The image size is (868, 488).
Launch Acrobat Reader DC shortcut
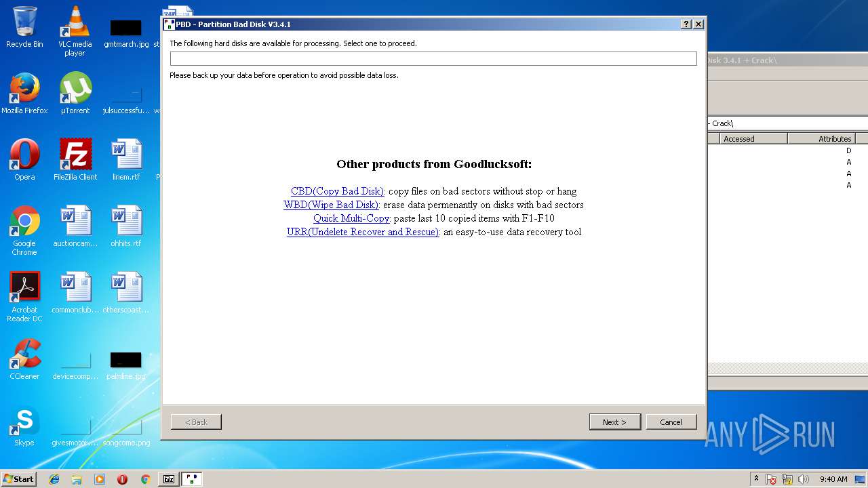click(24, 297)
